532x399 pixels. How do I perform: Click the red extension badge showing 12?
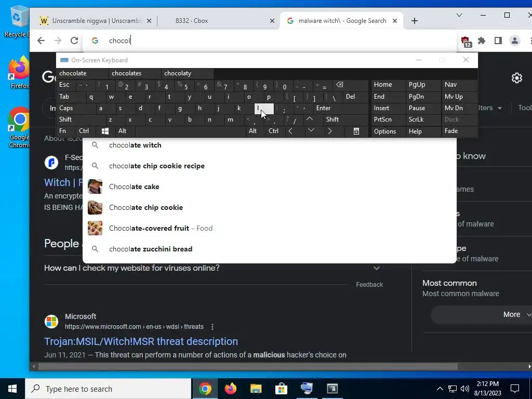[x=466, y=42]
